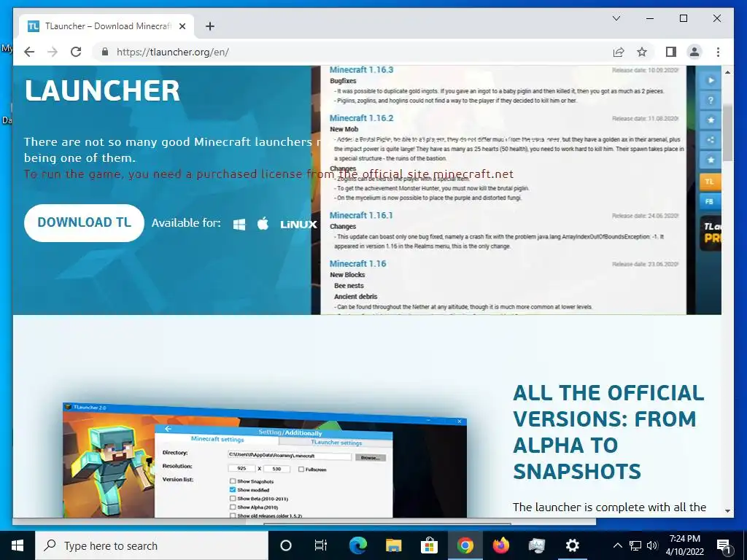Image resolution: width=747 pixels, height=560 pixels.
Task: Toggle Show Alpha (2010) checkbox
Action: point(233,507)
